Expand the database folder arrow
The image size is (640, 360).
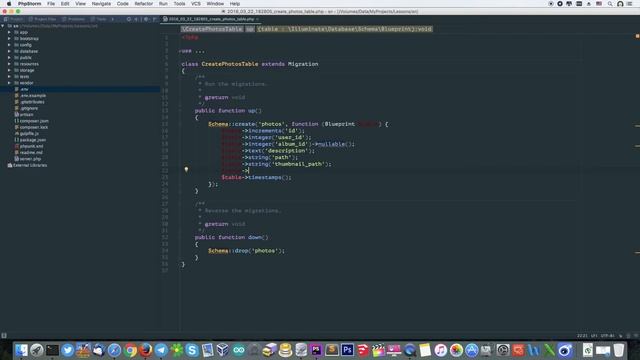coord(9,51)
